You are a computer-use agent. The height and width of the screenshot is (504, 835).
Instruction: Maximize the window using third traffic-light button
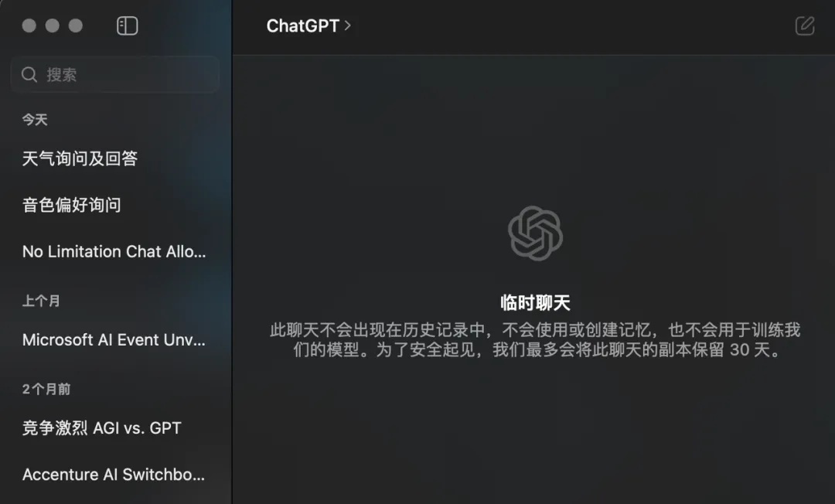click(76, 26)
